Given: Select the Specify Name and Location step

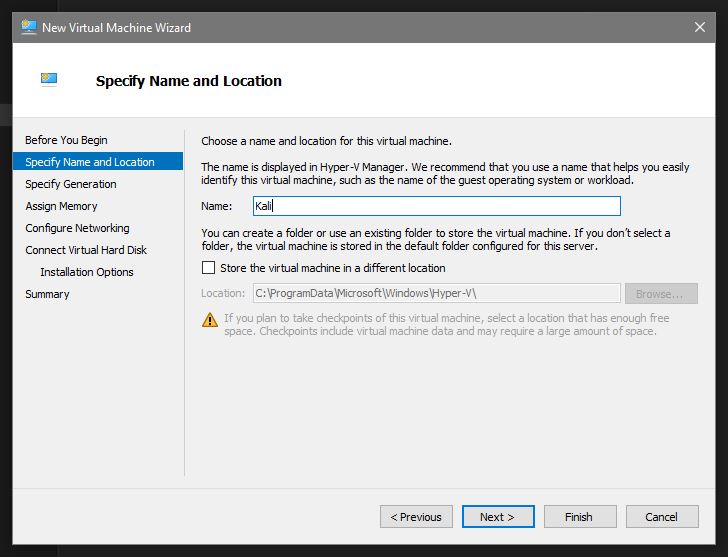Looking at the screenshot, I should [x=90, y=162].
